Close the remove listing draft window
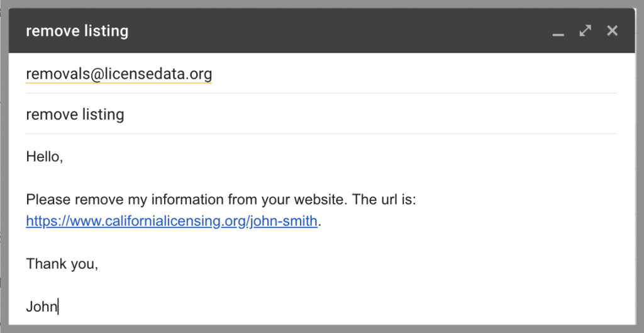 point(613,31)
